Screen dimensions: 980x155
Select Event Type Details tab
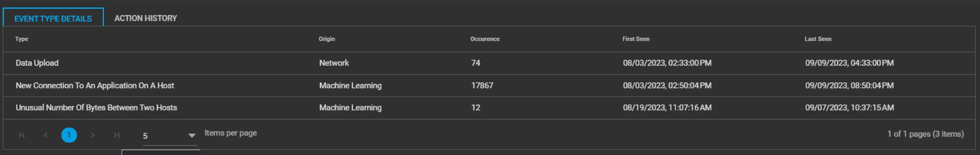coord(53,18)
